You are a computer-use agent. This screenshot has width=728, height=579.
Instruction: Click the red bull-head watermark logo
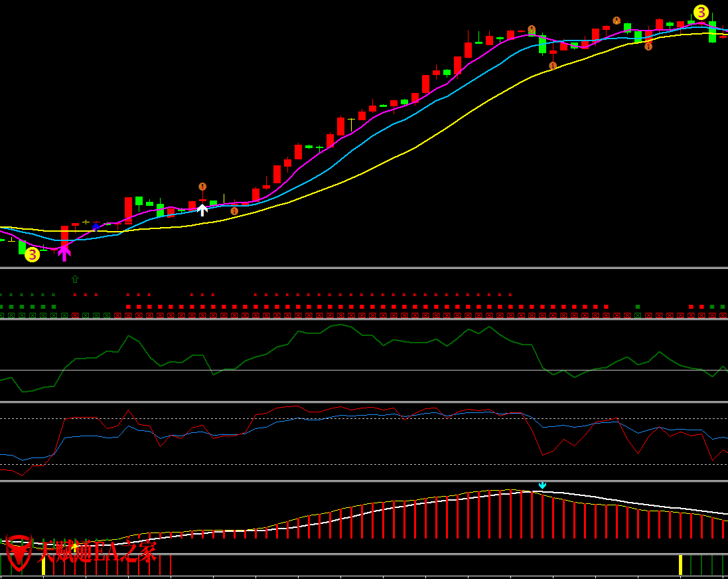click(19, 552)
